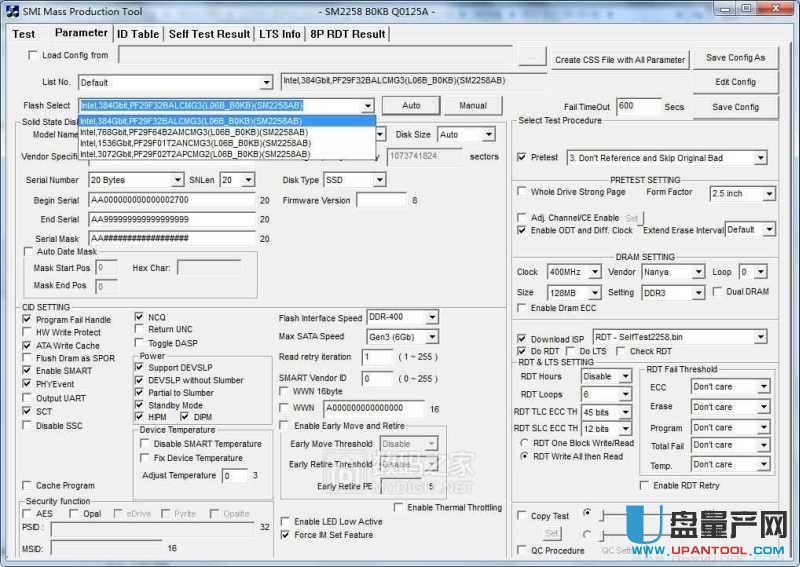Click the Auto flash detect button
Viewport: 800px width, 567px height.
pos(411,105)
